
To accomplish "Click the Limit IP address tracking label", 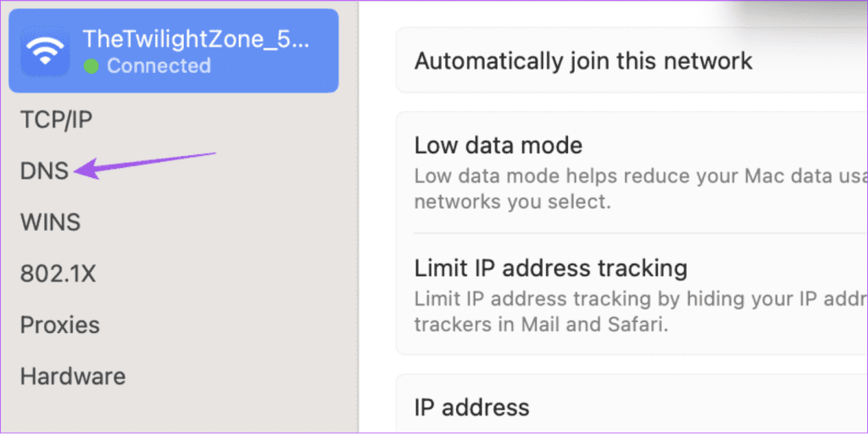I will tap(550, 269).
